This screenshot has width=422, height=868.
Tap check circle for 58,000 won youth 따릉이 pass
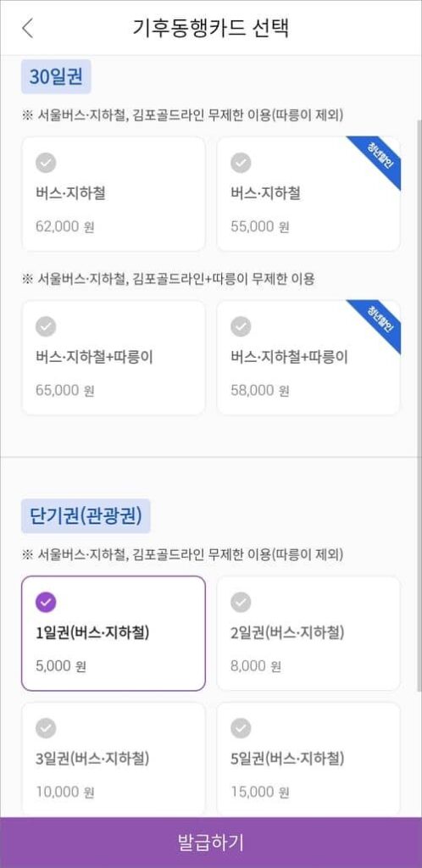(241, 326)
